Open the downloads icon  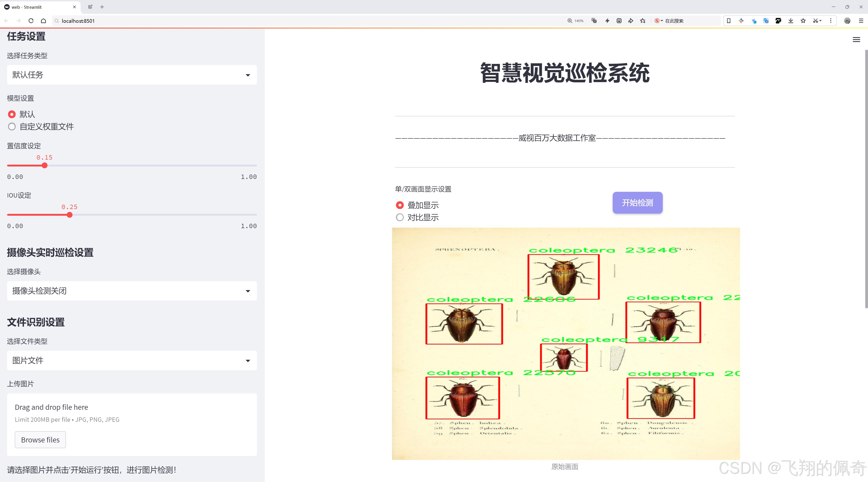791,21
